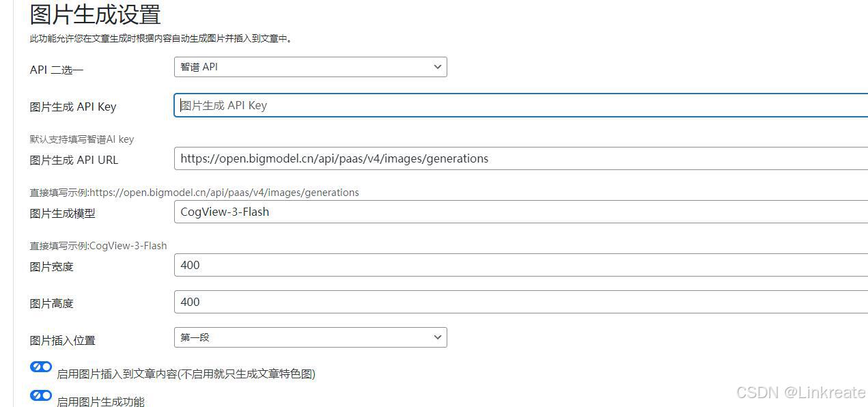This screenshot has width=868, height=407.
Task: Click the 图片插入位置 label
Action: pos(63,341)
